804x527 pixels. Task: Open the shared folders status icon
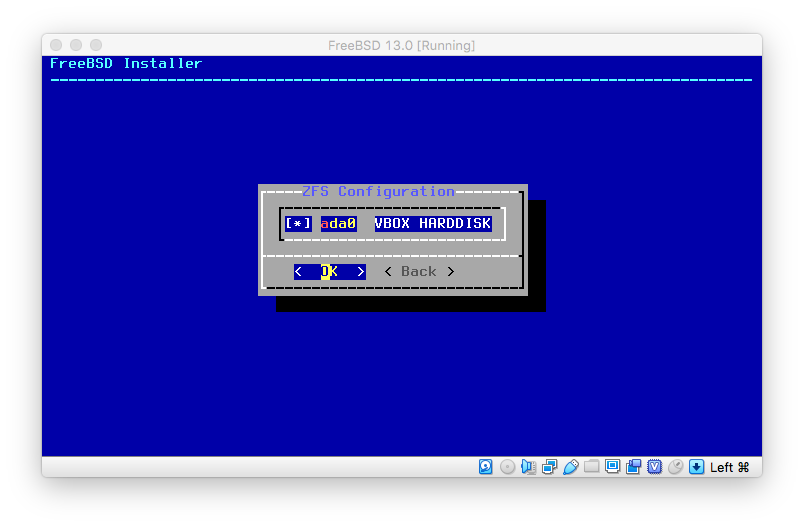(592, 467)
